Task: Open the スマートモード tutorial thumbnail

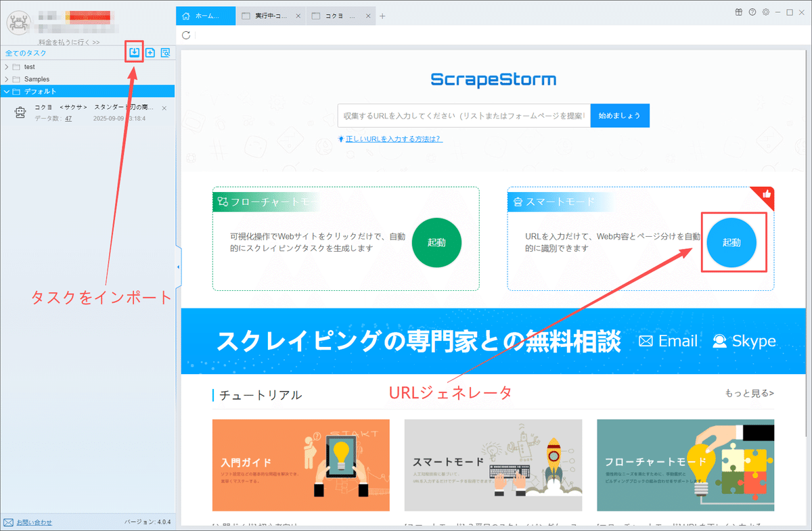Action: [493, 465]
